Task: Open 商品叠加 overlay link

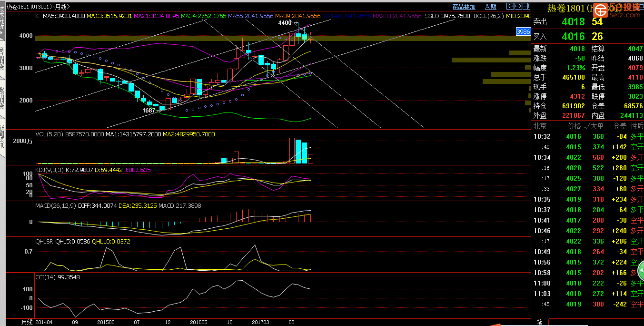Action: pyautogui.click(x=464, y=7)
